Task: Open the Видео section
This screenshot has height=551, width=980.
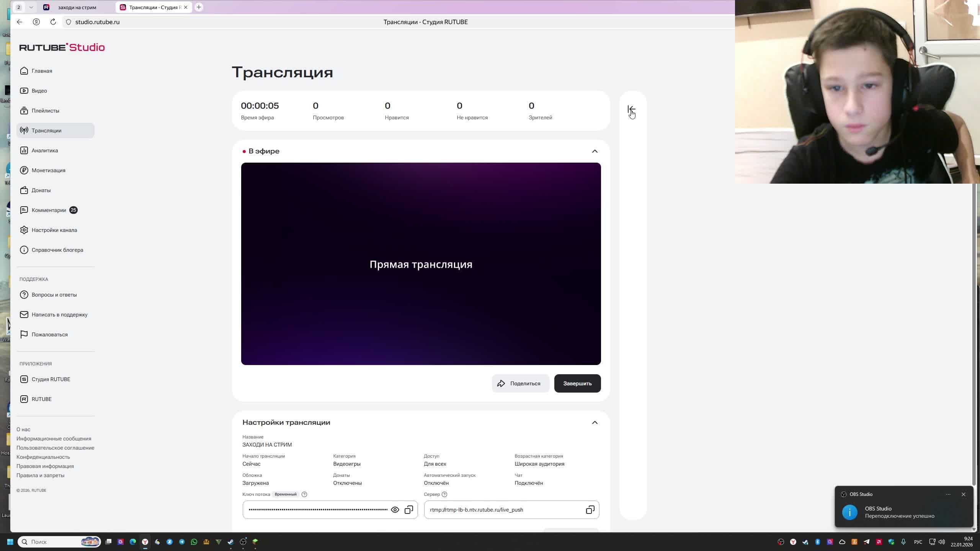Action: point(39,91)
